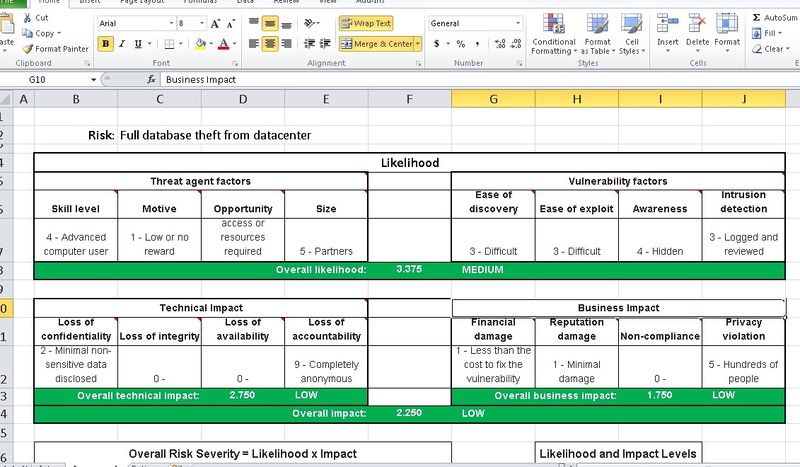
Task: Click the AutoSum sigma icon
Action: point(755,18)
